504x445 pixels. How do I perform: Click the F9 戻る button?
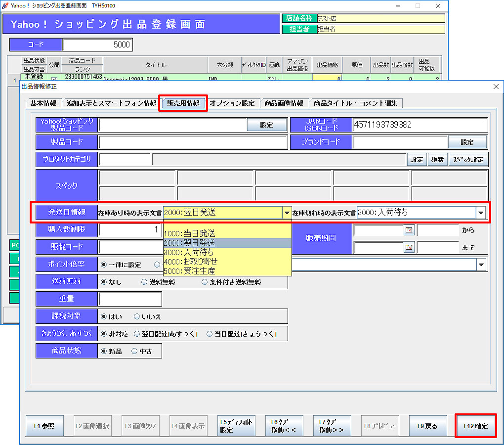(427, 426)
